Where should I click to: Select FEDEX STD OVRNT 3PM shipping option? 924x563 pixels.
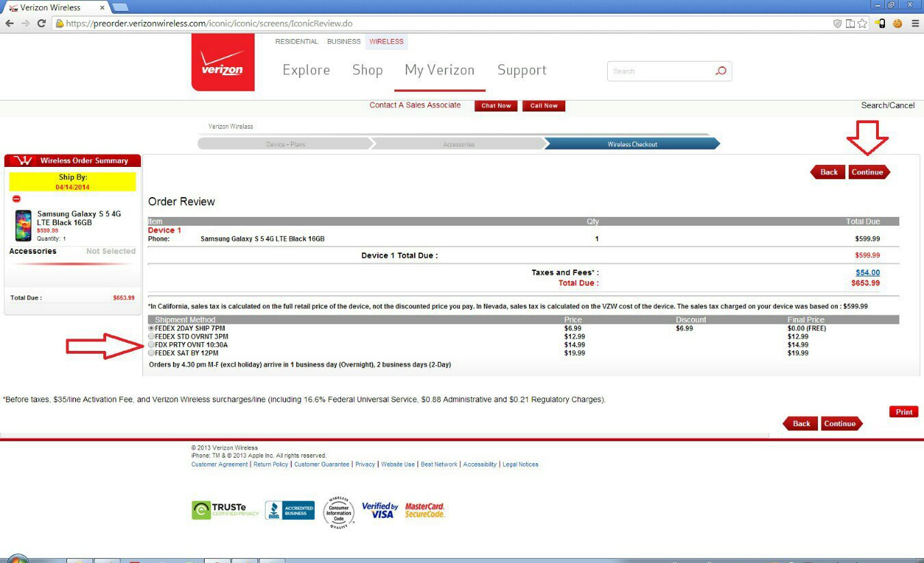(151, 337)
